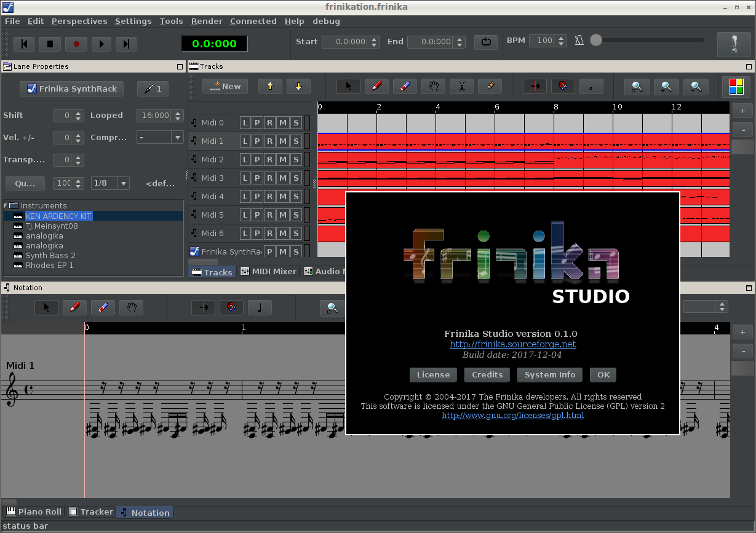Click the quarter note length button in Notation toolbar
This screenshot has width=756, height=533.
tap(260, 307)
